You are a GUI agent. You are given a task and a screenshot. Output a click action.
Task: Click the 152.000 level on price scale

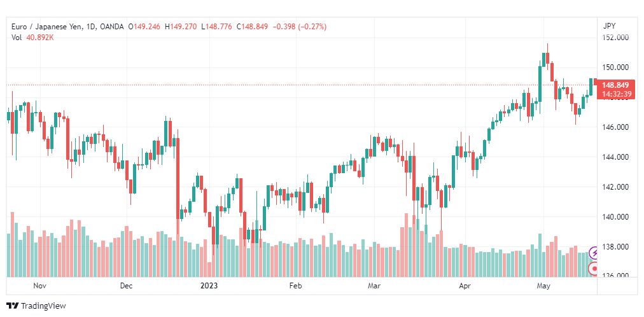point(615,38)
